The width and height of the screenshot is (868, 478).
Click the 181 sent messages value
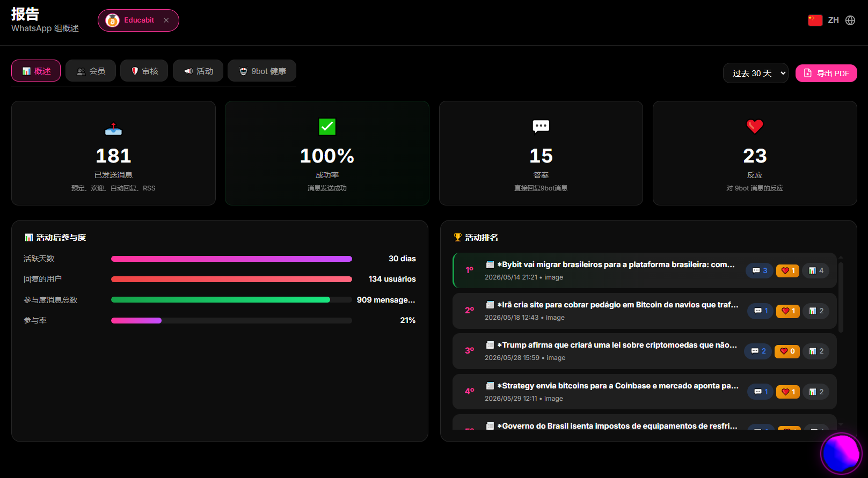[x=113, y=156]
